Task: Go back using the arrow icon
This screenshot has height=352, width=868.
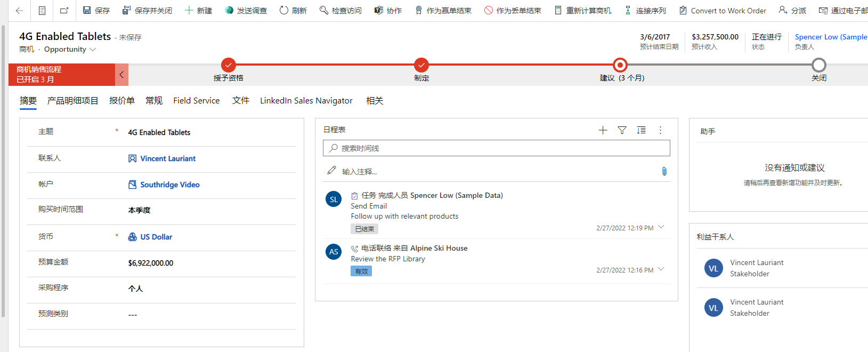Action: point(20,10)
